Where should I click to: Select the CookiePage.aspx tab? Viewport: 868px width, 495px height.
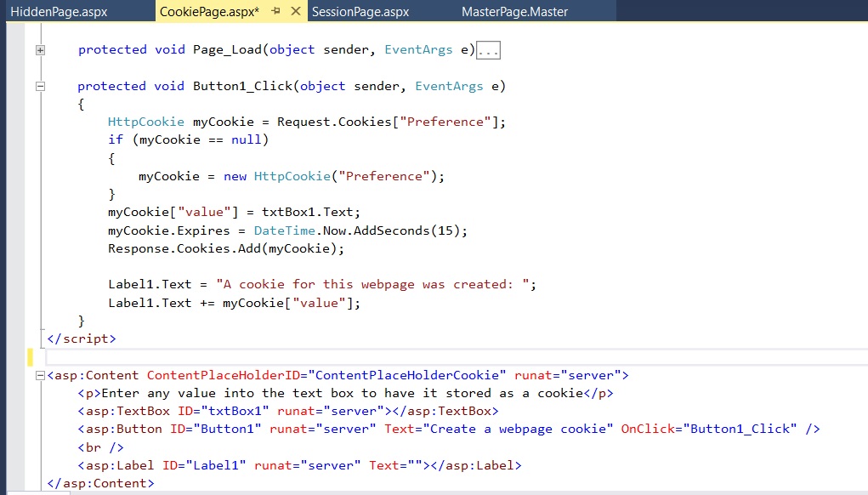209,12
